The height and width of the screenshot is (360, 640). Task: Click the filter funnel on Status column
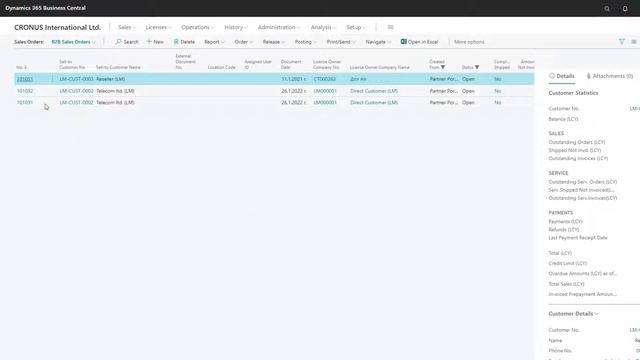coord(477,67)
